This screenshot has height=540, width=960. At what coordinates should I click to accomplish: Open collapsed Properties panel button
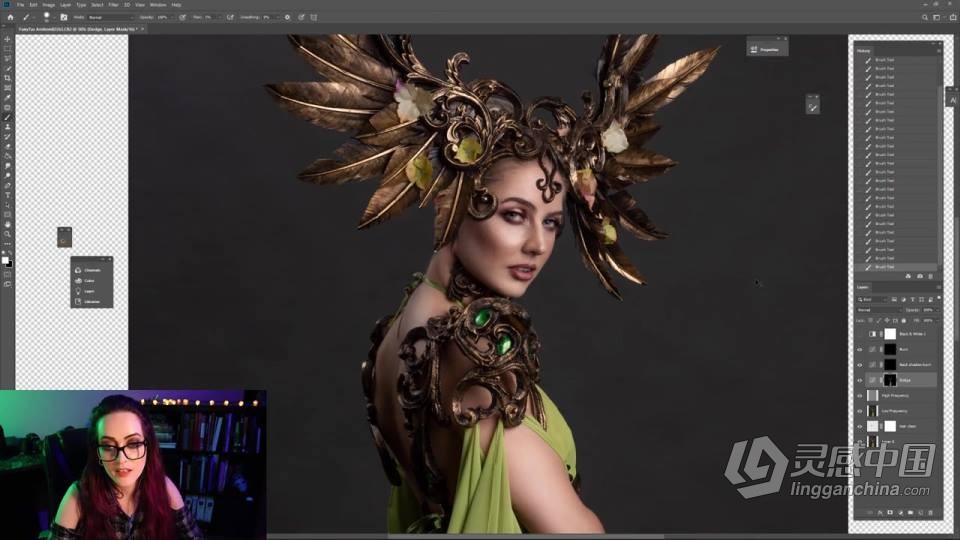pyautogui.click(x=767, y=50)
